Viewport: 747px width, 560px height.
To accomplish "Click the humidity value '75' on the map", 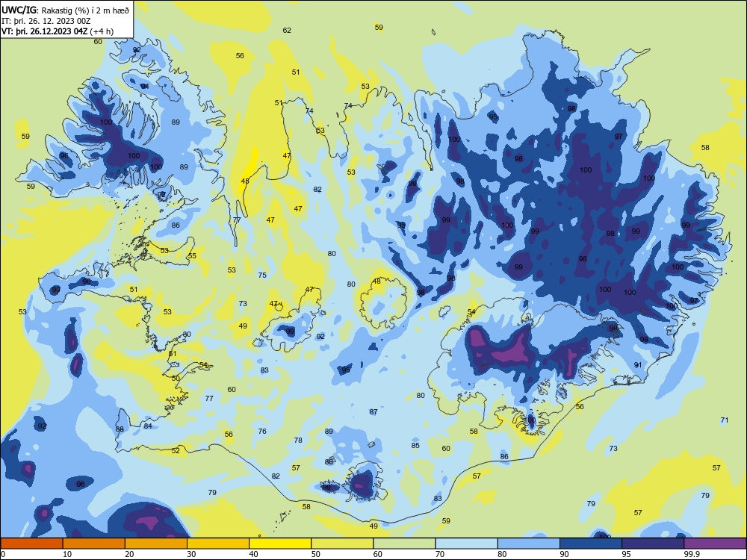I will point(262,275).
